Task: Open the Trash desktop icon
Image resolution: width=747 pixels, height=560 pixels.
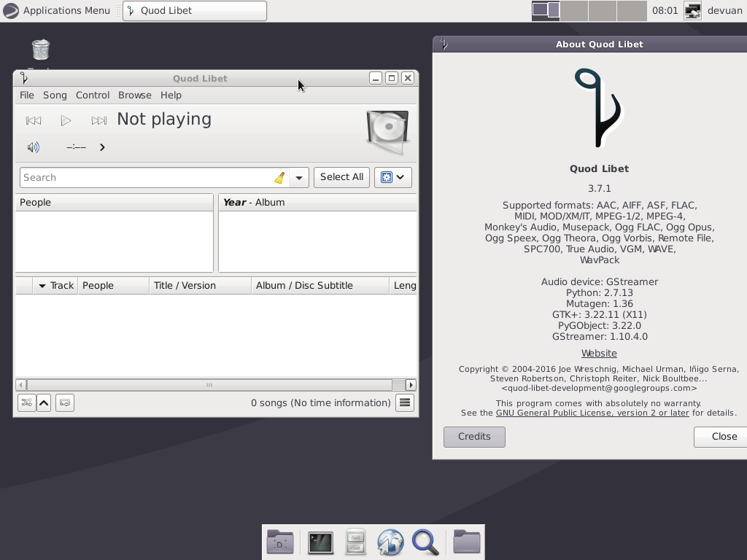Action: point(41,50)
